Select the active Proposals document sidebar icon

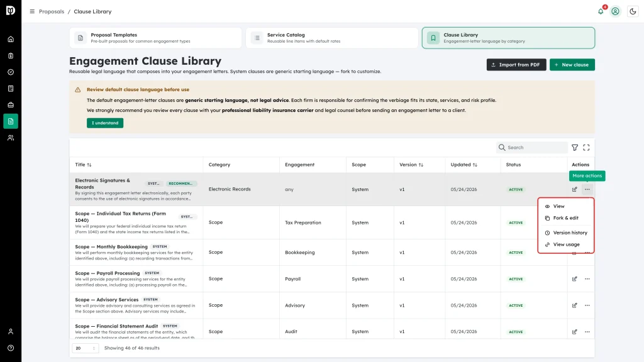point(11,121)
